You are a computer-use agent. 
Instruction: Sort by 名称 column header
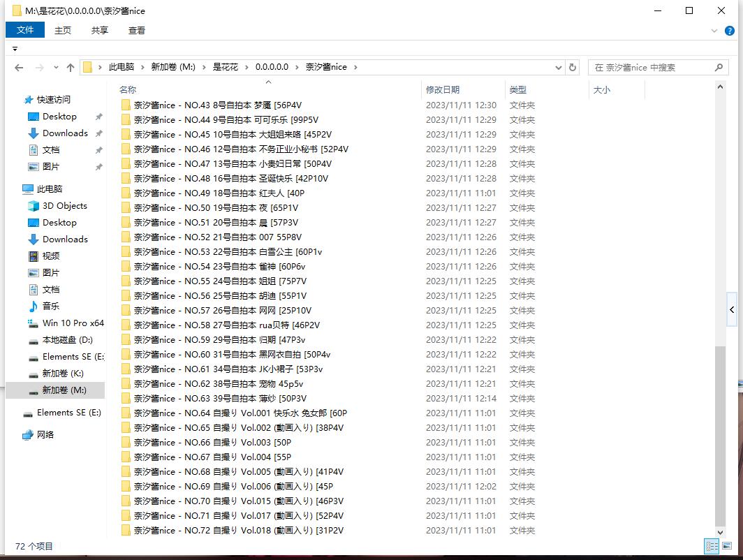(128, 89)
